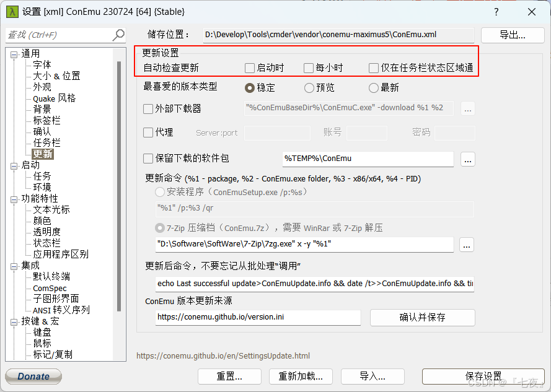This screenshot has width=551, height=392.
Task: Enable auto check update 启动时 checkbox
Action: coord(250,68)
